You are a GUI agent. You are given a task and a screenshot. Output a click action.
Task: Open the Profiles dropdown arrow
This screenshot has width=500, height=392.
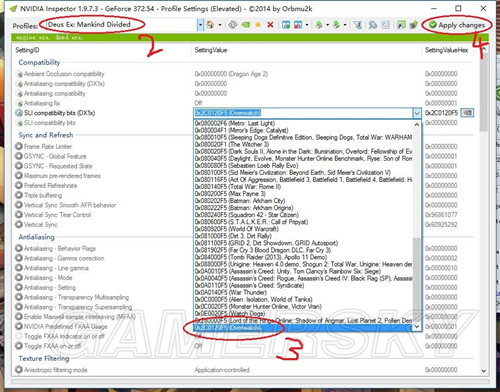pyautogui.click(x=200, y=25)
